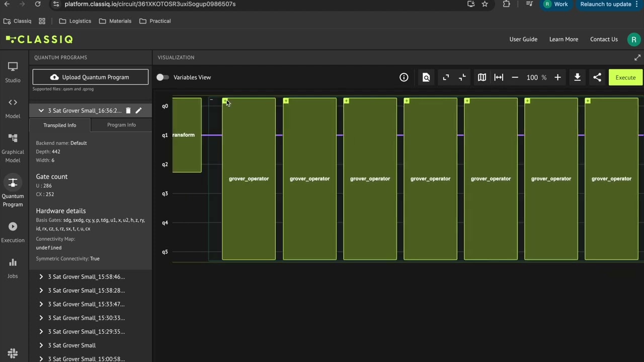Reload the page in the browser
The width and height of the screenshot is (644, 362).
(38, 4)
